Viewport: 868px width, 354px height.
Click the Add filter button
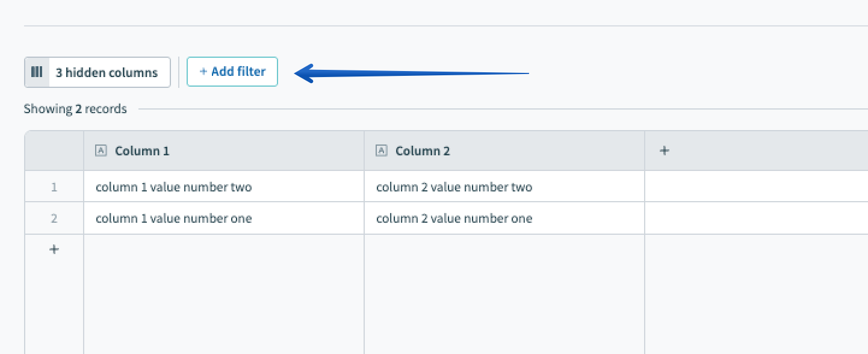tap(232, 72)
